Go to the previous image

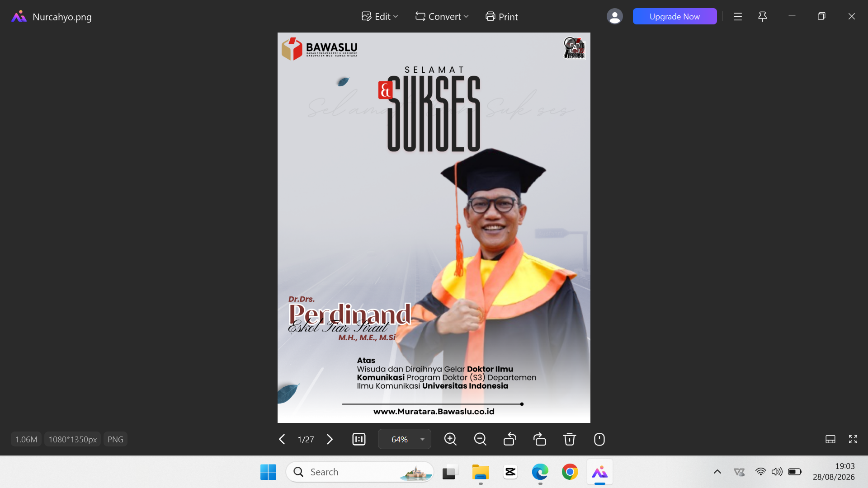click(x=282, y=439)
